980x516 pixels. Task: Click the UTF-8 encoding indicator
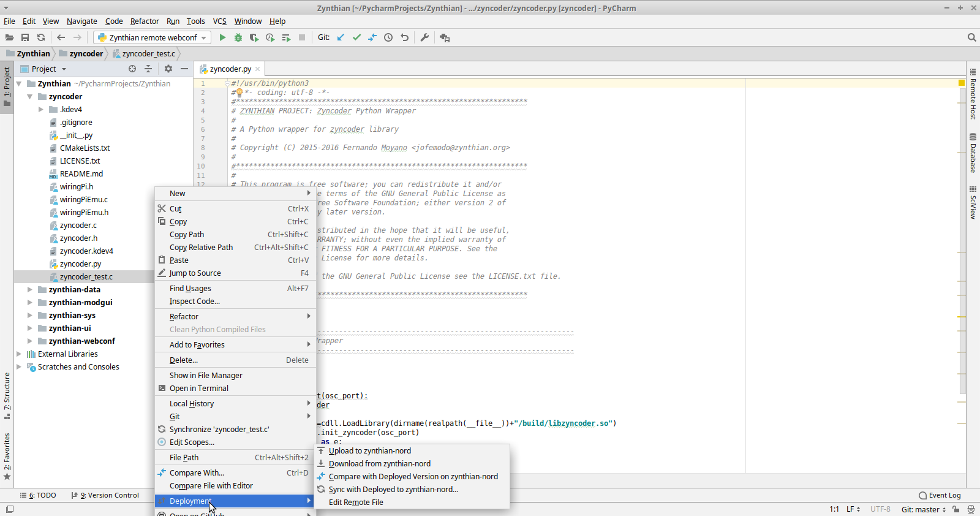(x=880, y=509)
